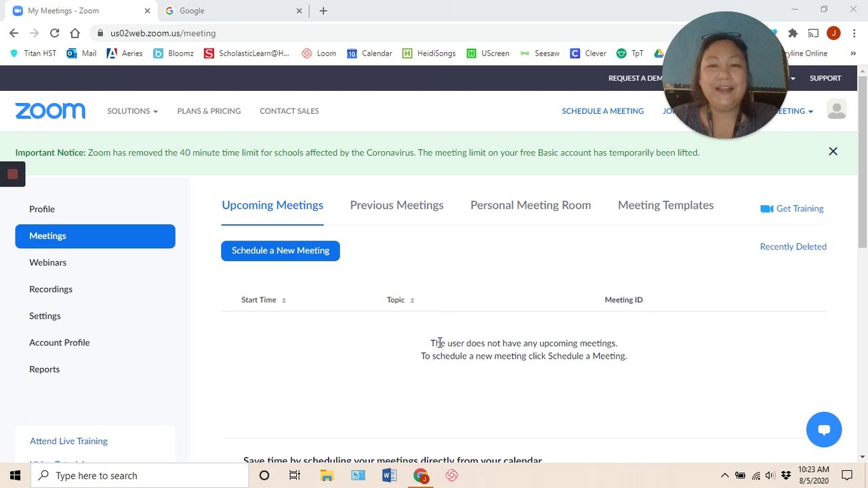Open the Clever bookmark
868x488 pixels.
588,53
